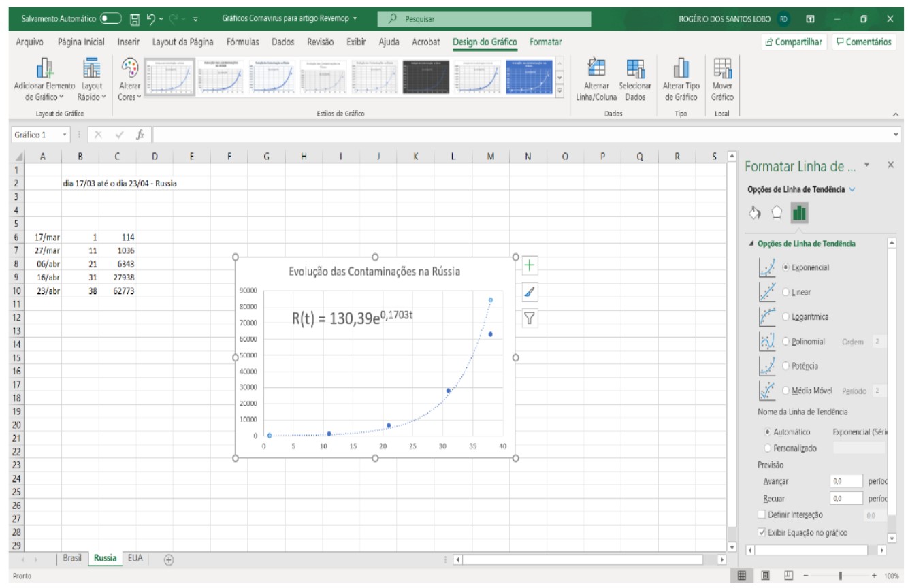Open chart styles paintbrush button
The width and height of the screenshot is (908, 588).
pos(530,292)
